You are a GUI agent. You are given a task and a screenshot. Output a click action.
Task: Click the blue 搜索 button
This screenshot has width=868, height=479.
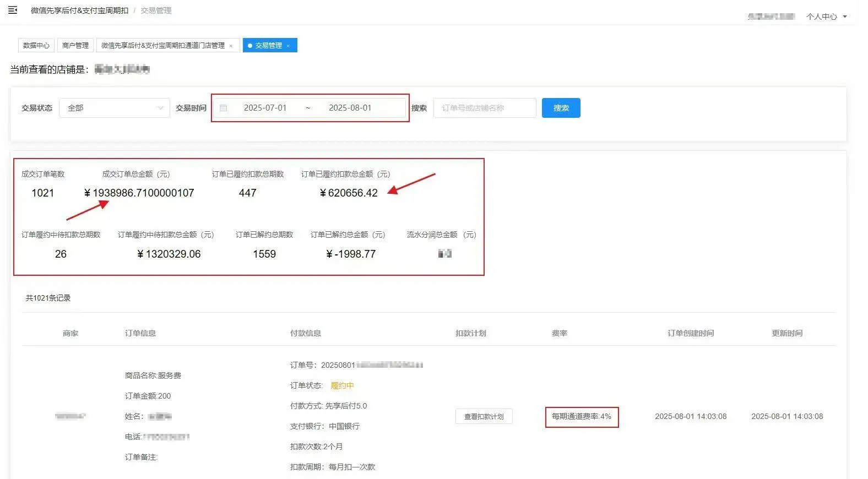pyautogui.click(x=561, y=108)
